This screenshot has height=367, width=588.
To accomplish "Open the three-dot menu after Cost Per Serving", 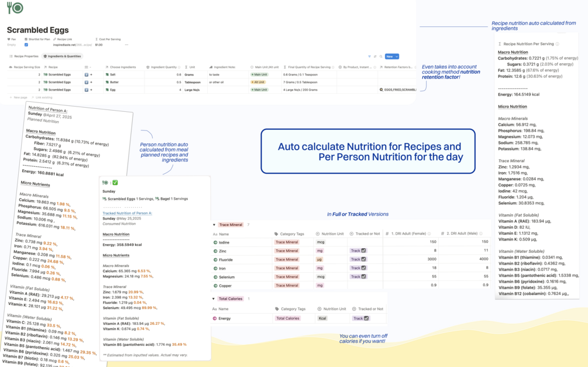I will tap(126, 44).
